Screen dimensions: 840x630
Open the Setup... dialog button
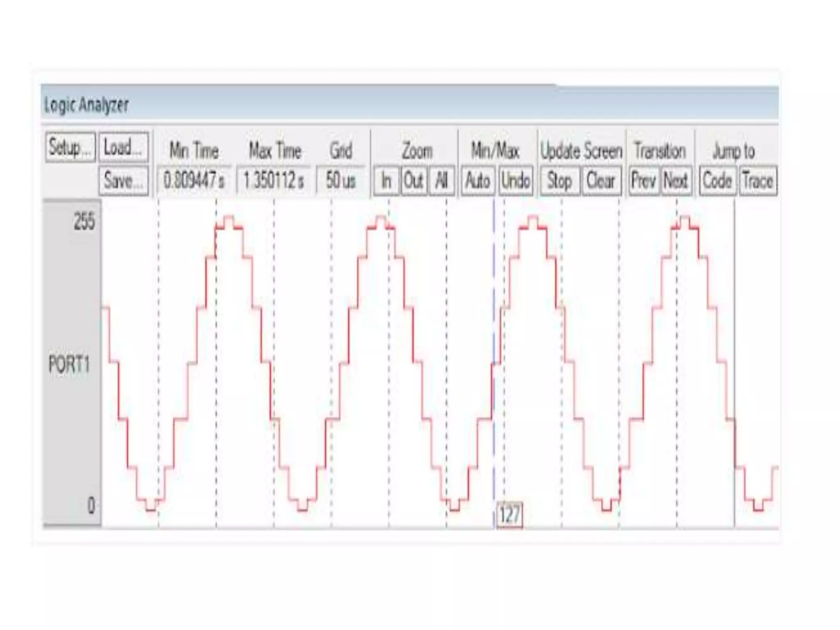tap(70, 147)
